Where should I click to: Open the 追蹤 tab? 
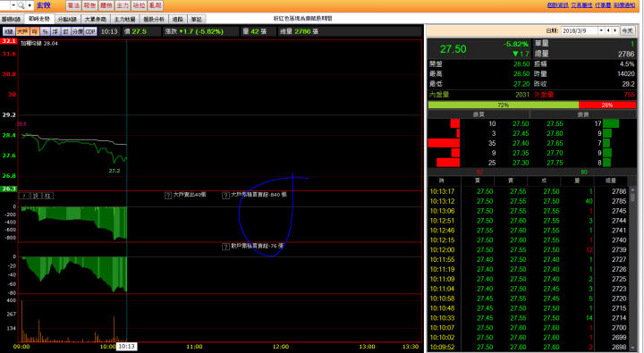pos(178,20)
